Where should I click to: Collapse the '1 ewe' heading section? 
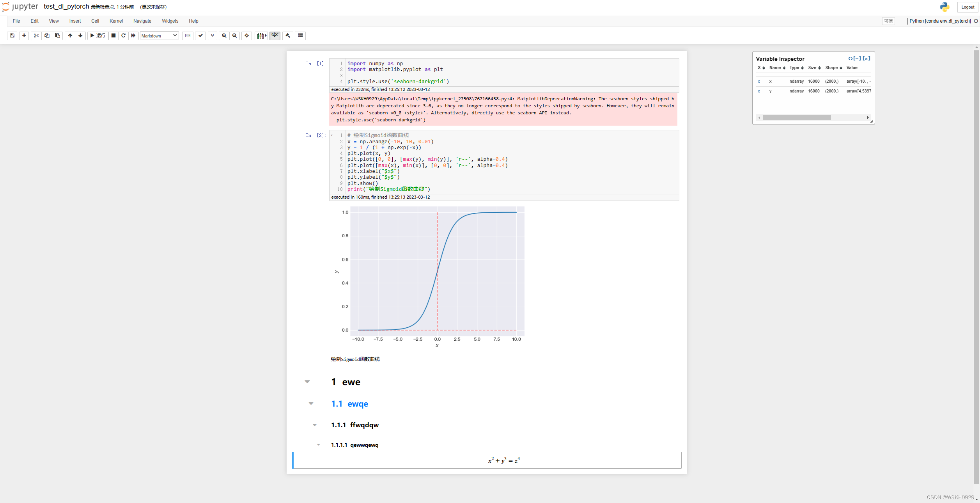pyautogui.click(x=307, y=382)
